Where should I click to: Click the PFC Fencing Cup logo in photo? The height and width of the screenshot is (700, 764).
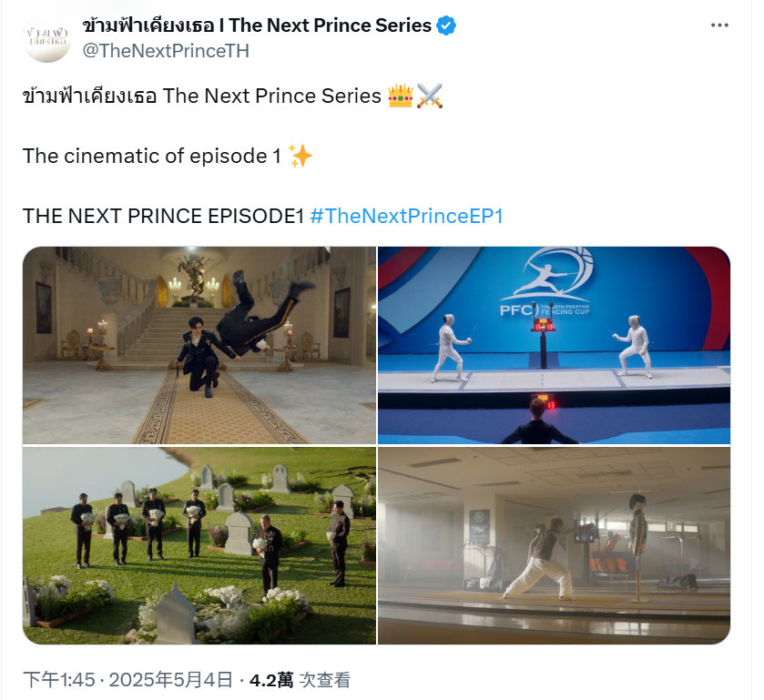546,282
